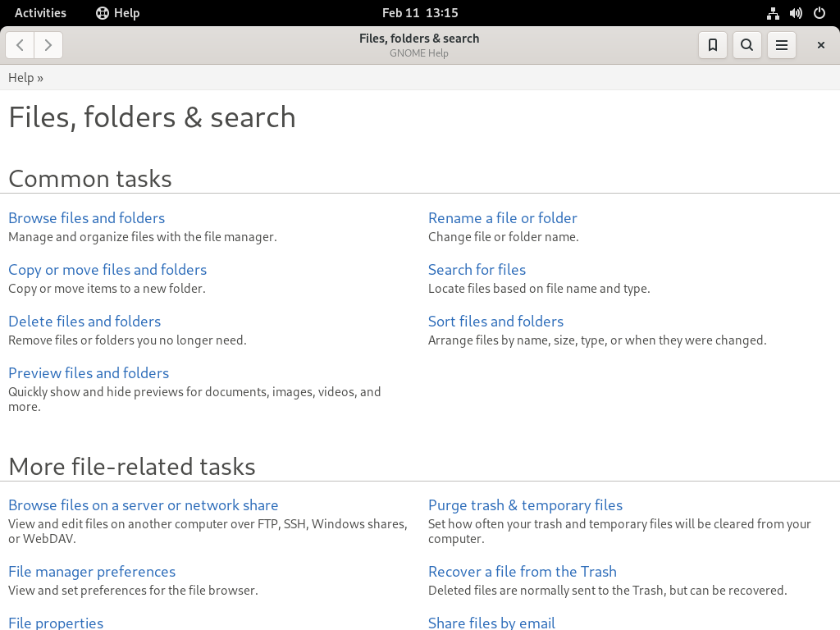Image resolution: width=840 pixels, height=630 pixels.
Task: Go back with the left arrow button
Action: pos(20,45)
